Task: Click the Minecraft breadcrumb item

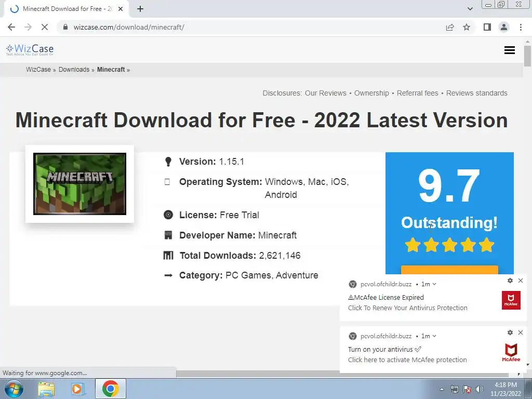Action: click(x=111, y=70)
